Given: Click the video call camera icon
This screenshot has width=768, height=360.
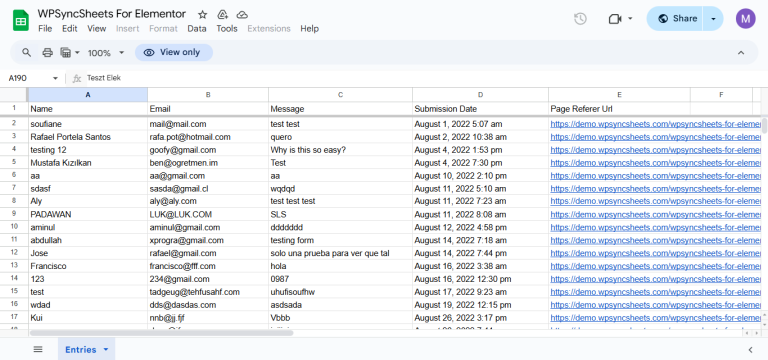Looking at the screenshot, I should click(x=615, y=19).
